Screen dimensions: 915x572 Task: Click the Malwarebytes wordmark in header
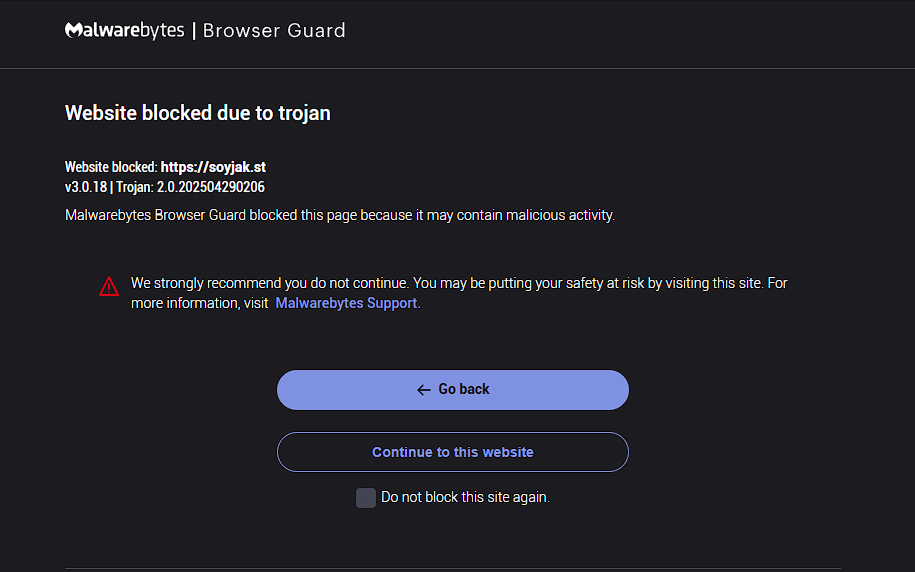[x=125, y=30]
